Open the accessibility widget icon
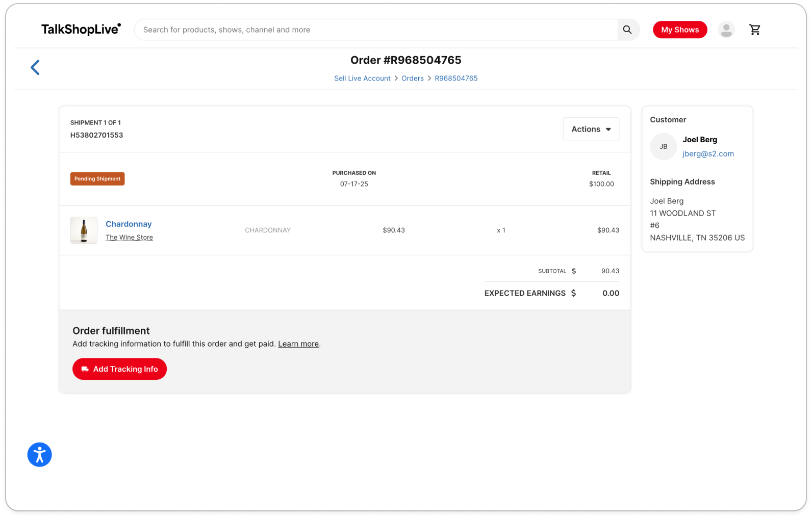This screenshot has width=812, height=519. tap(40, 455)
